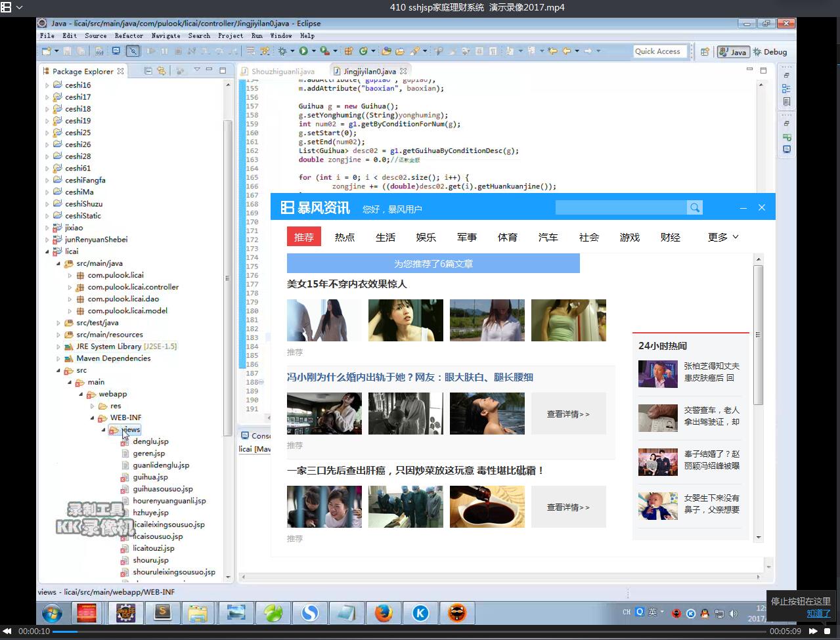Click the Sublime Text taskbar icon
The image size is (840, 640).
pyautogui.click(x=162, y=613)
